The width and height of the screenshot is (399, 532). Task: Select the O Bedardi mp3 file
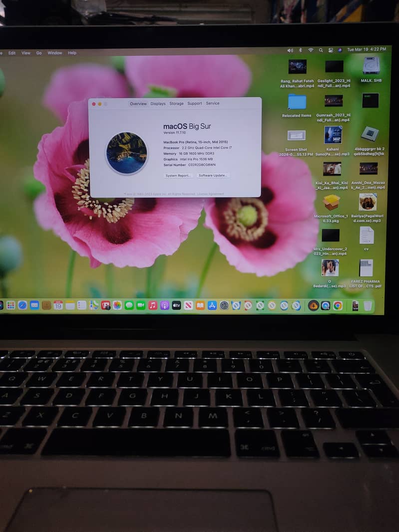click(330, 268)
